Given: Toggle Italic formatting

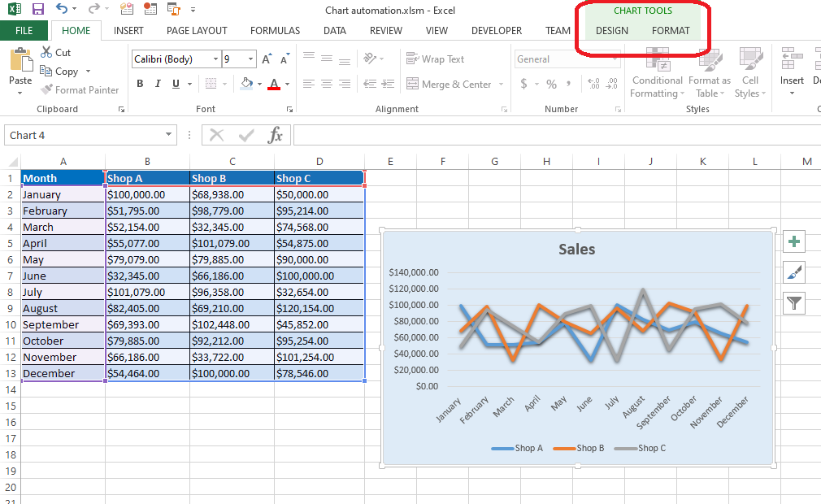Looking at the screenshot, I should point(157,83).
